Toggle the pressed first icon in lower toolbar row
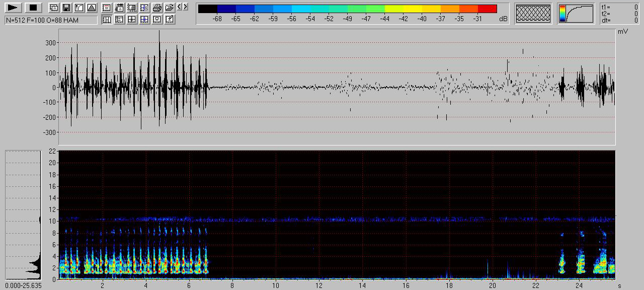Viewport: 644px width, 290px height. [x=107, y=20]
